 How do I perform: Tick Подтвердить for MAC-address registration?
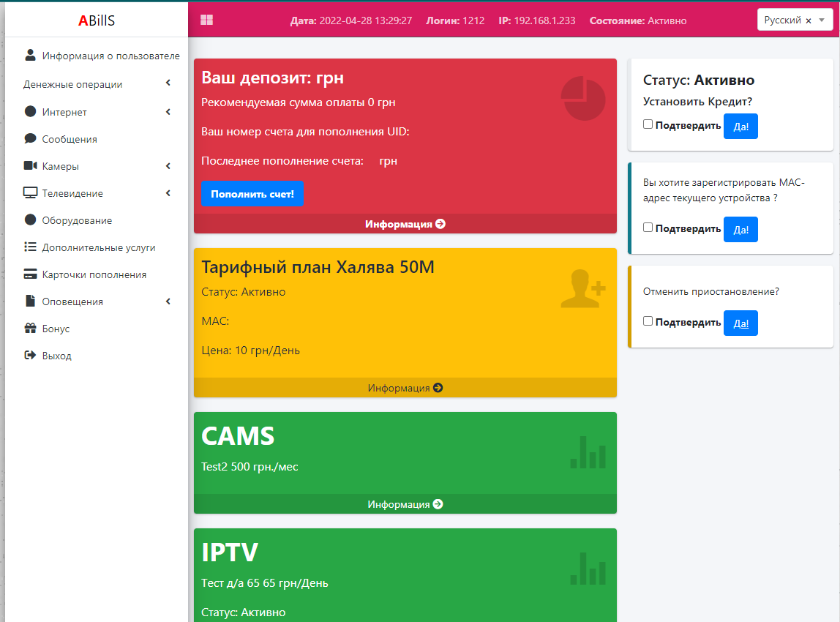648,228
